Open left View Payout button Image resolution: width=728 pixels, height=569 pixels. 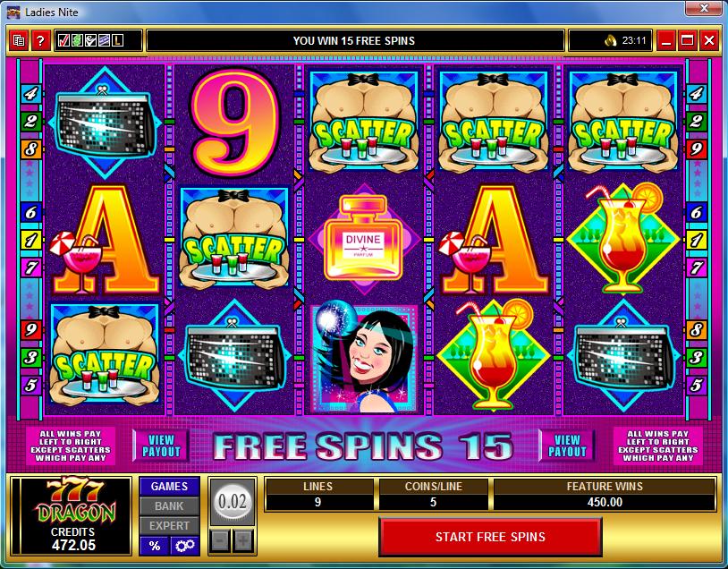[161, 446]
